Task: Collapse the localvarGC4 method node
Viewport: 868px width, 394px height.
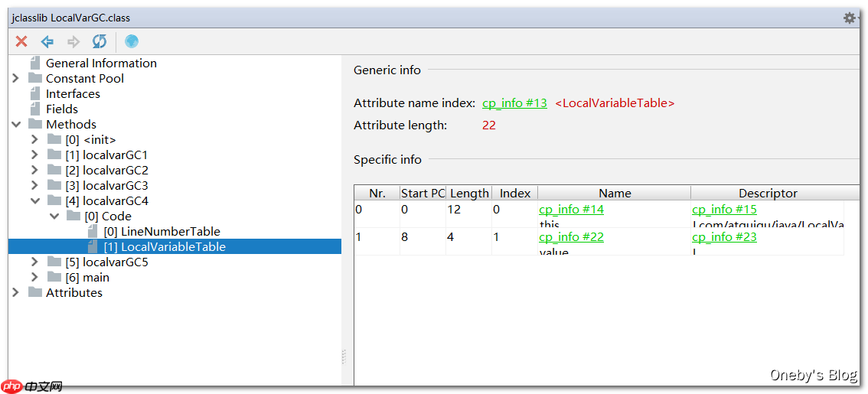Action: click(x=34, y=200)
